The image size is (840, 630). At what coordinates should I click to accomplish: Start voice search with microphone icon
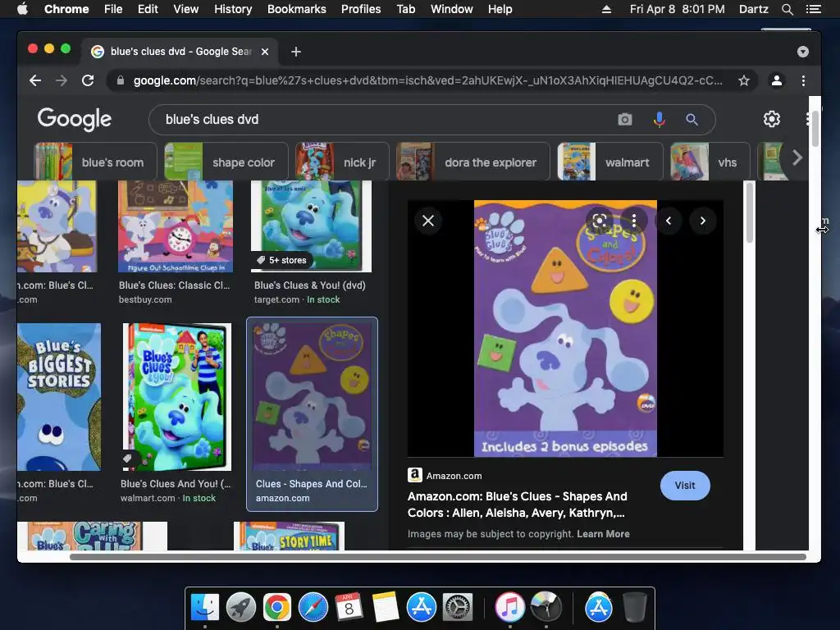660,120
